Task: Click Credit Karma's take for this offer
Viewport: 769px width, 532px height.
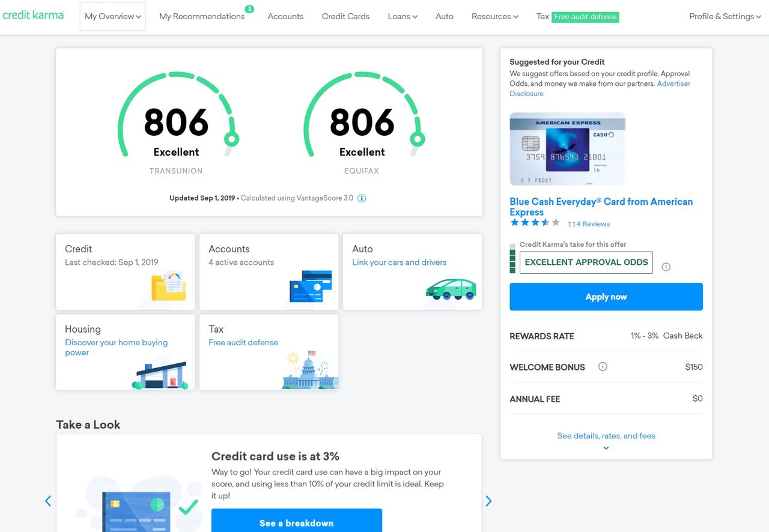Action: click(573, 244)
